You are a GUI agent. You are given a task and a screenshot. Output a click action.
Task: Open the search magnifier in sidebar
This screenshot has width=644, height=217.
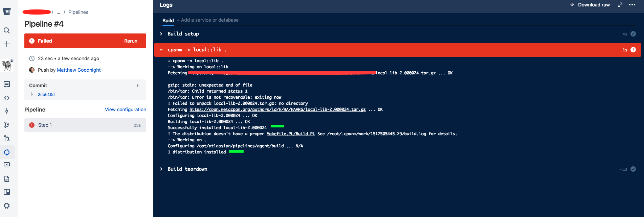[x=7, y=30]
